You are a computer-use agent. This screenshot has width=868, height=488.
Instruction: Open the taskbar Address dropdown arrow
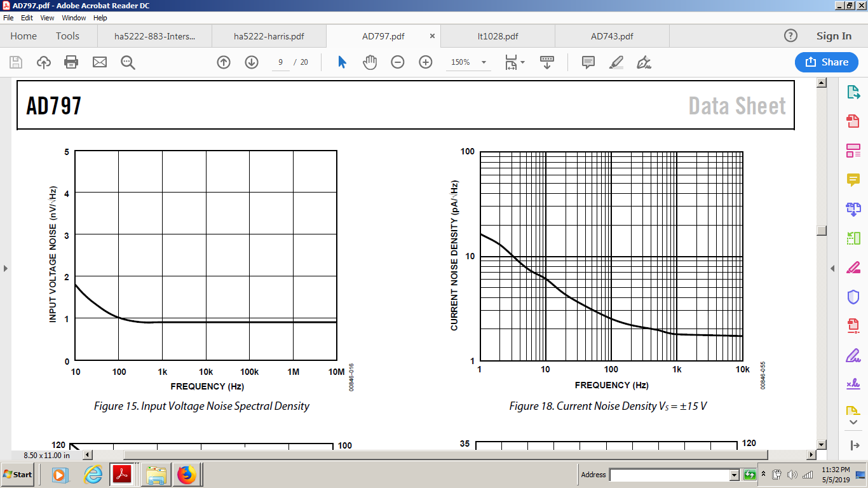735,475
